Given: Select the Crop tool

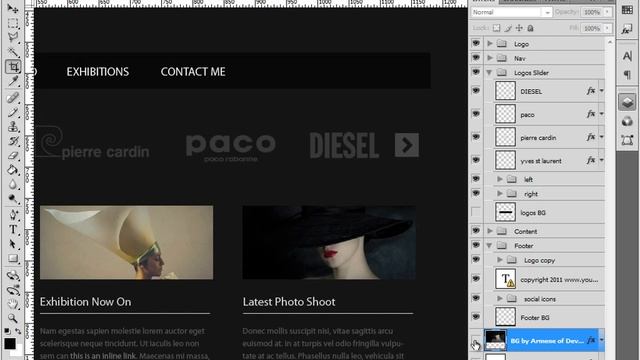Looking at the screenshot, I should (13, 66).
